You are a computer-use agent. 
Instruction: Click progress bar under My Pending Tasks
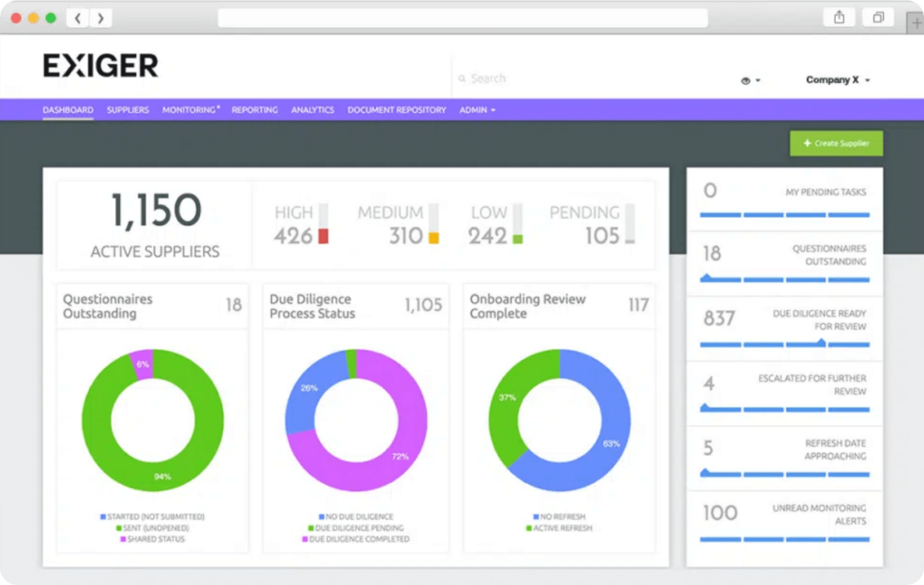click(x=784, y=215)
